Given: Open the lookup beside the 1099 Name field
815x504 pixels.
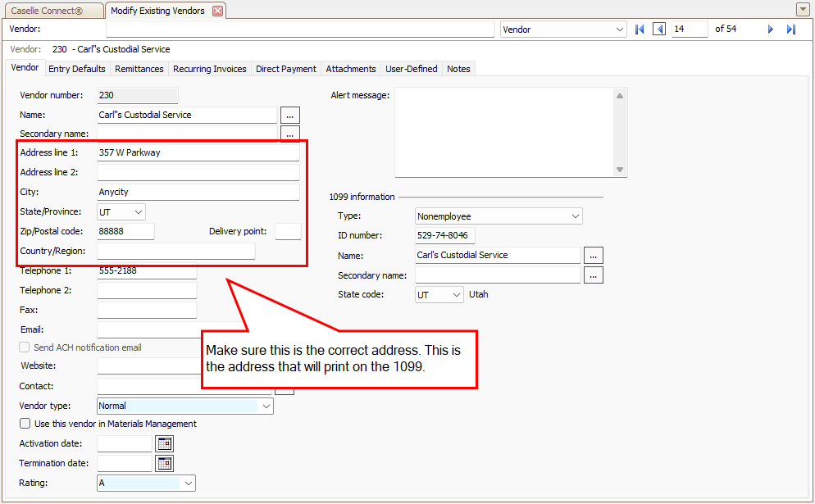Looking at the screenshot, I should pos(592,255).
